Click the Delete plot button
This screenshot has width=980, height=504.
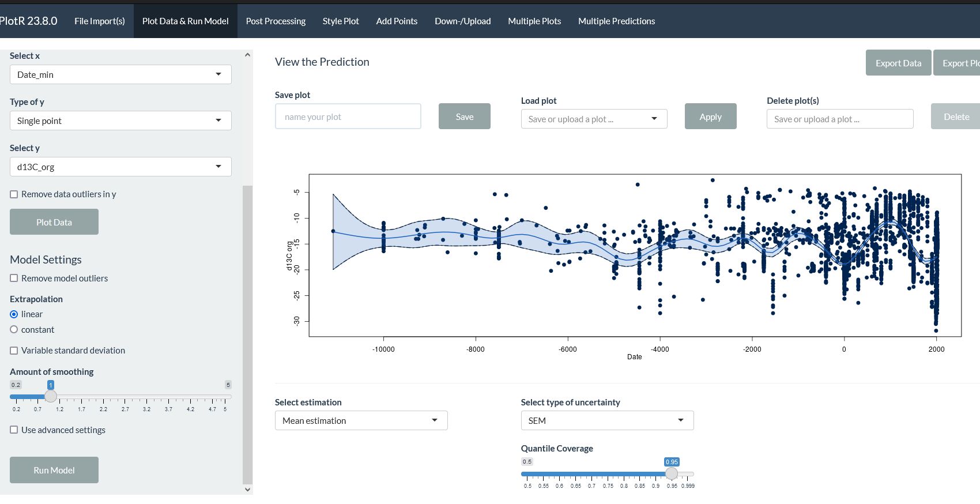click(x=956, y=116)
